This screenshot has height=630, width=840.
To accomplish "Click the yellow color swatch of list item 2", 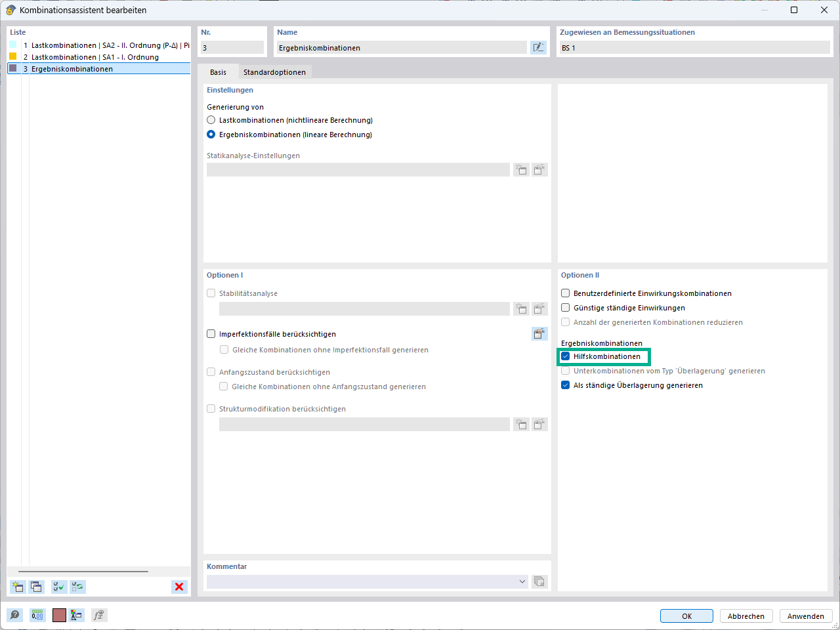I will tap(12, 56).
